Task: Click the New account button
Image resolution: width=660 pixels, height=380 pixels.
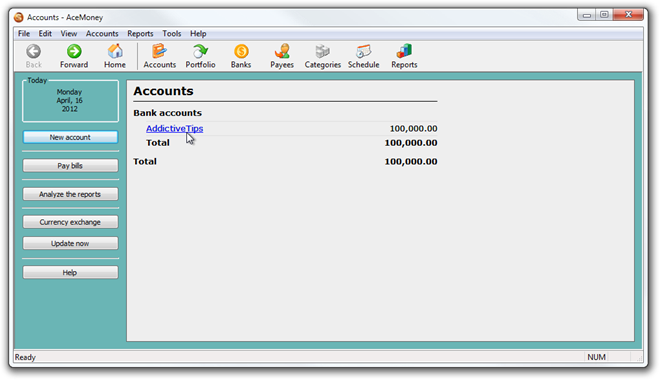Action: coord(70,137)
